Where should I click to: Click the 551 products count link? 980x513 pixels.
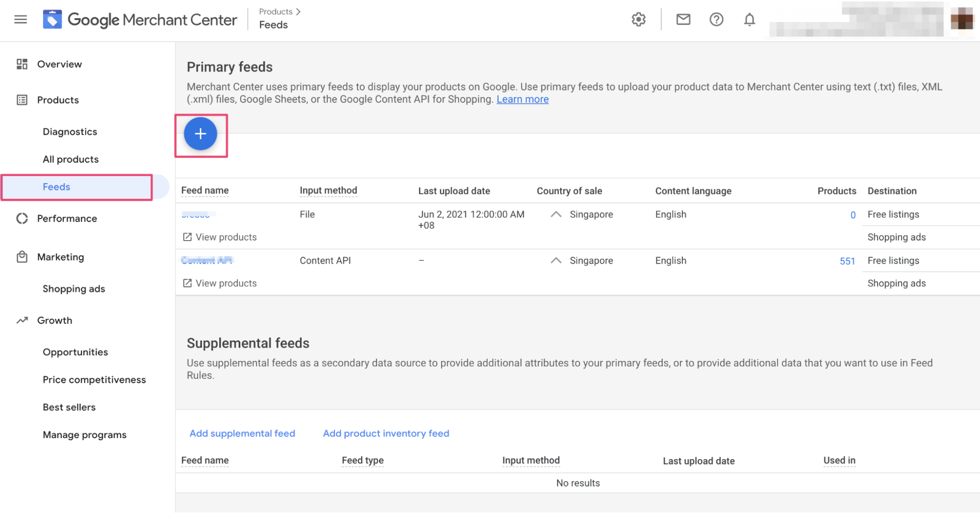(847, 261)
